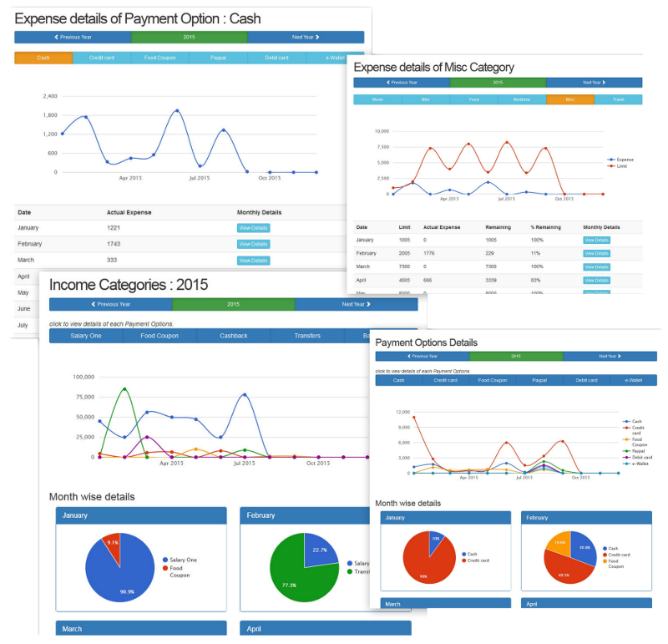Open Paypal tab in Cash expense panel
Viewport: 668px width, 644px height.
pyautogui.click(x=218, y=58)
